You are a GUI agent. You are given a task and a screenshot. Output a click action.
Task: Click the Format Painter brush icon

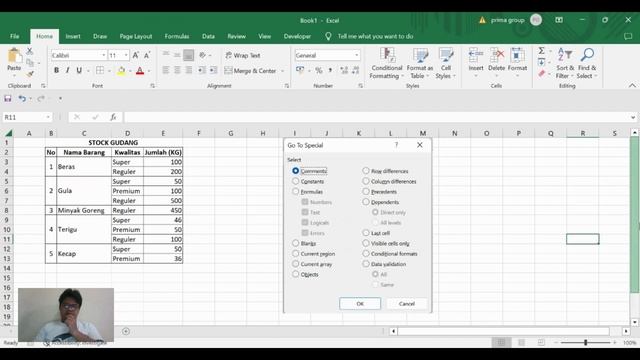point(29,74)
